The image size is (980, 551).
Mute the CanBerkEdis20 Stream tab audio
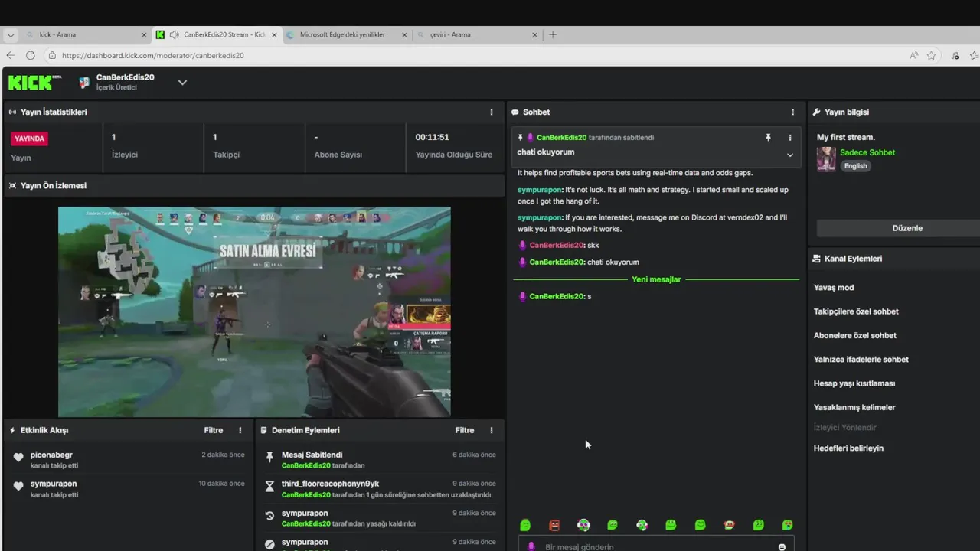point(174,34)
